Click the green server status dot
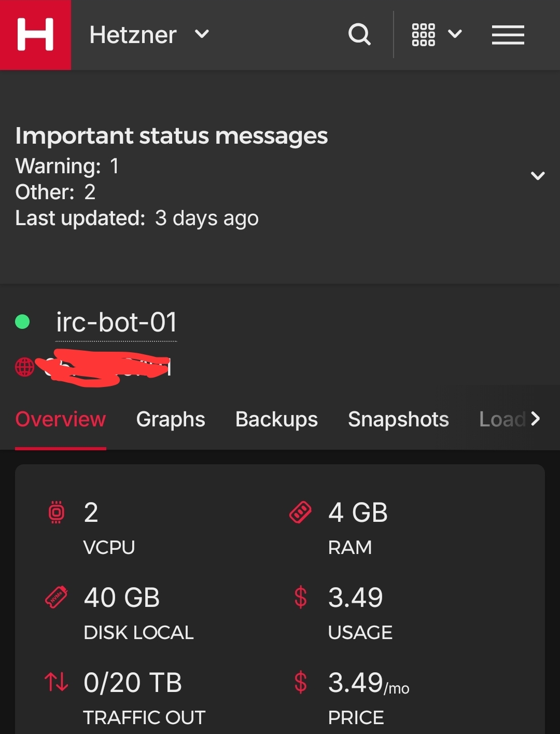The width and height of the screenshot is (560, 734). [22, 322]
